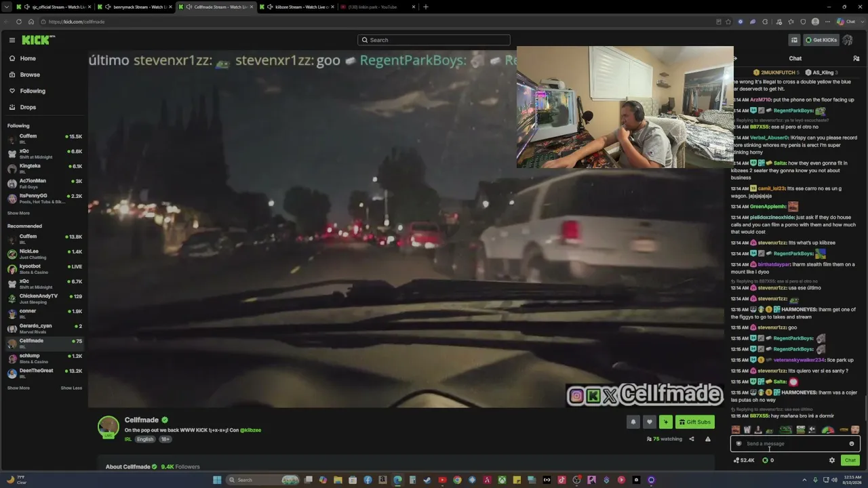Open the IRL category tag
The image size is (868, 488).
(x=128, y=439)
